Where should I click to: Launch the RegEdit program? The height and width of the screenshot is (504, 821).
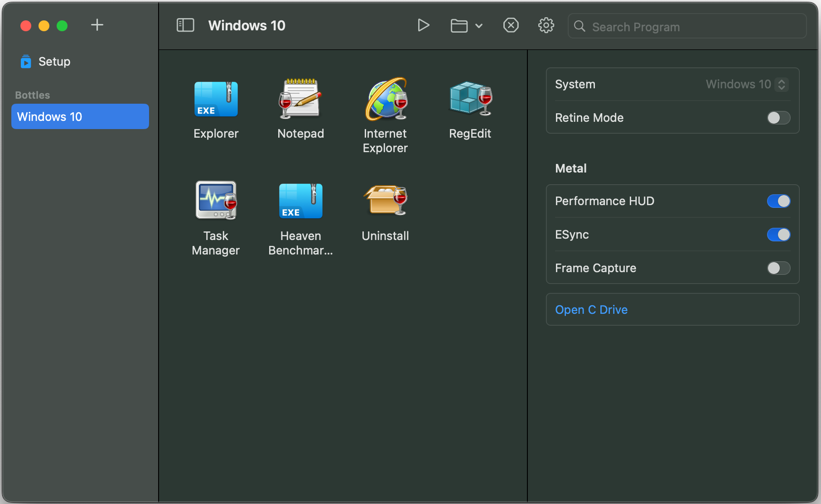[470, 98]
